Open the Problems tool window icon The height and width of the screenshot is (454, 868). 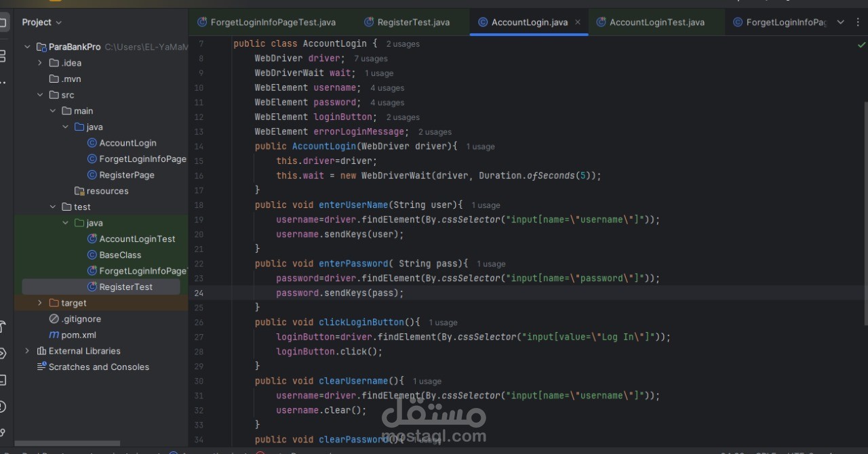[x=3, y=407]
